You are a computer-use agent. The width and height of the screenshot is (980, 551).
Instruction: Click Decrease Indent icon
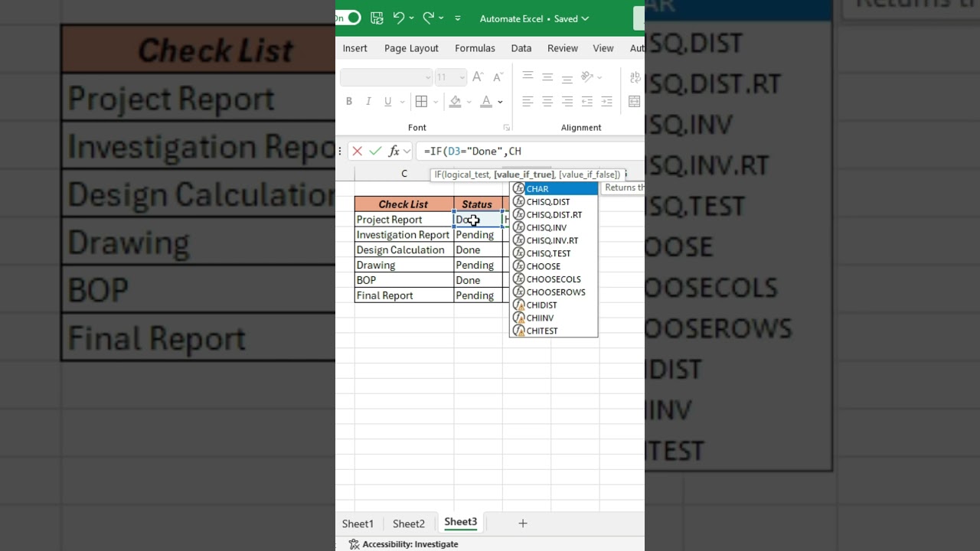pos(587,102)
